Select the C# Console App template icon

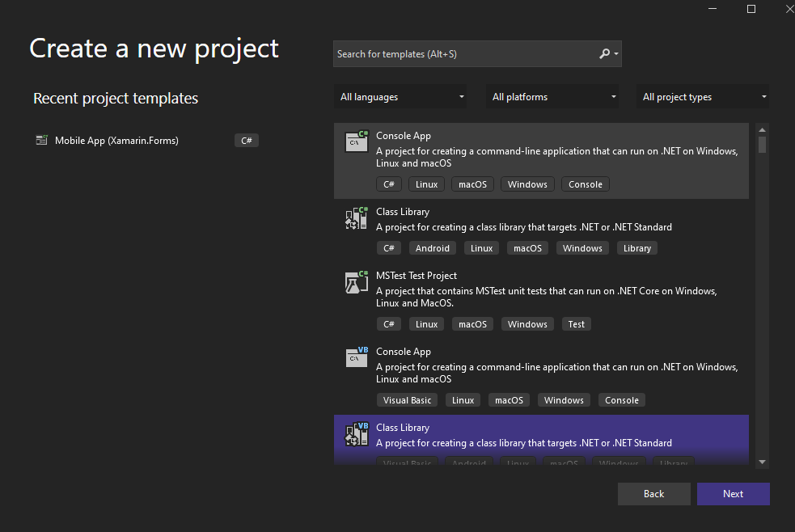click(x=356, y=141)
